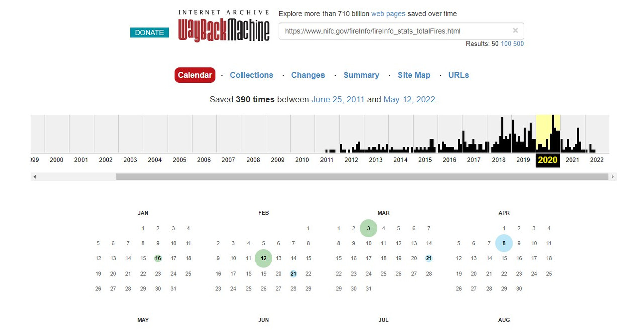Screen dimensions: 644x330
Task: Click April 30 in the calendar
Action: point(519,289)
